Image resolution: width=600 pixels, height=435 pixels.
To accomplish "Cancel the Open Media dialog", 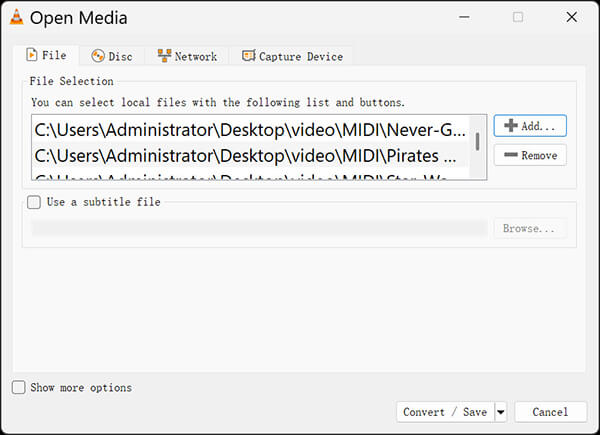I will coord(550,412).
